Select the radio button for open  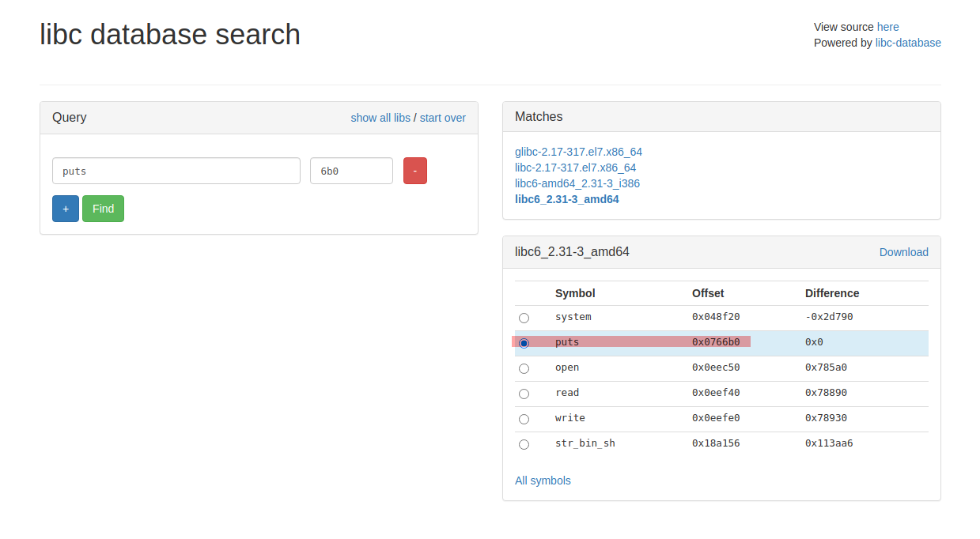(524, 368)
